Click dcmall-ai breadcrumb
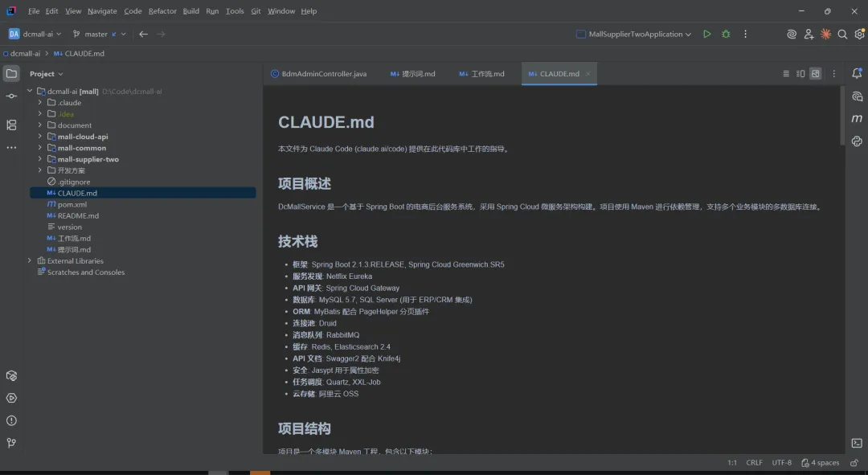This screenshot has height=475, width=868. click(22, 54)
